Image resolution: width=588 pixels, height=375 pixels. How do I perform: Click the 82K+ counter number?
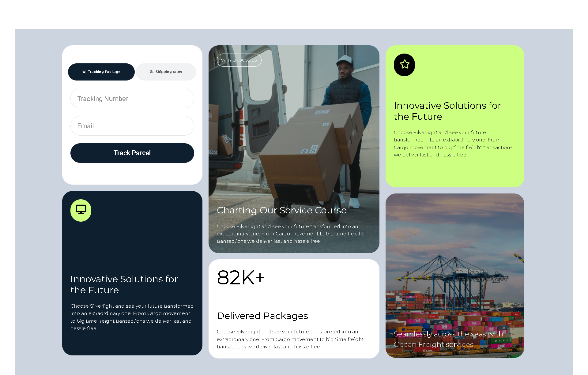point(241,278)
